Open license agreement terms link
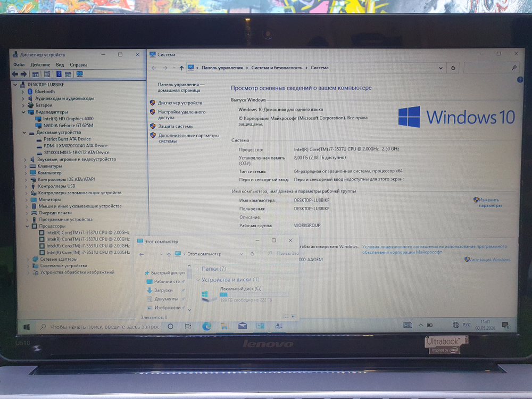The width and height of the screenshot is (532, 399). click(x=434, y=250)
